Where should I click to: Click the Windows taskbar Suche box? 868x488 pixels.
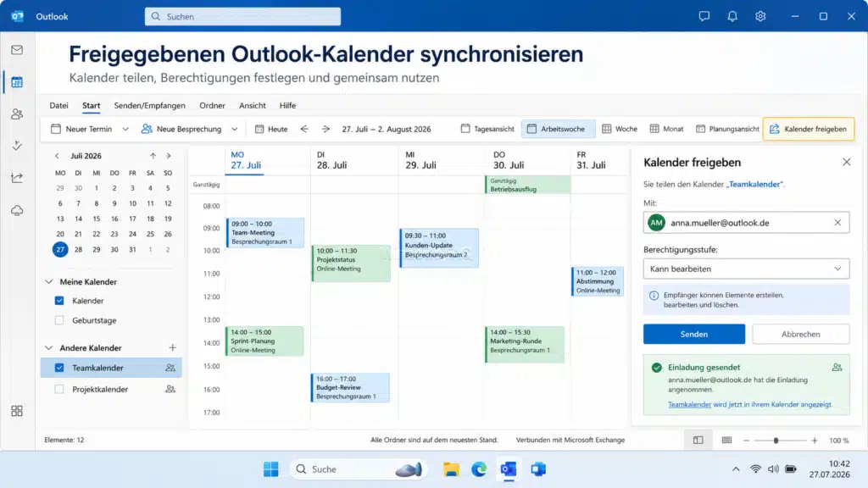click(359, 469)
